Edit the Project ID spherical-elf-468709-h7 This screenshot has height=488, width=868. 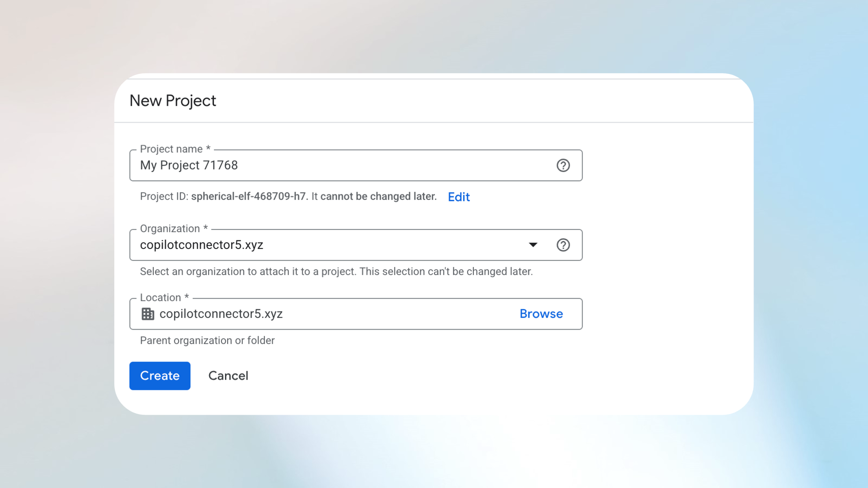click(x=459, y=197)
